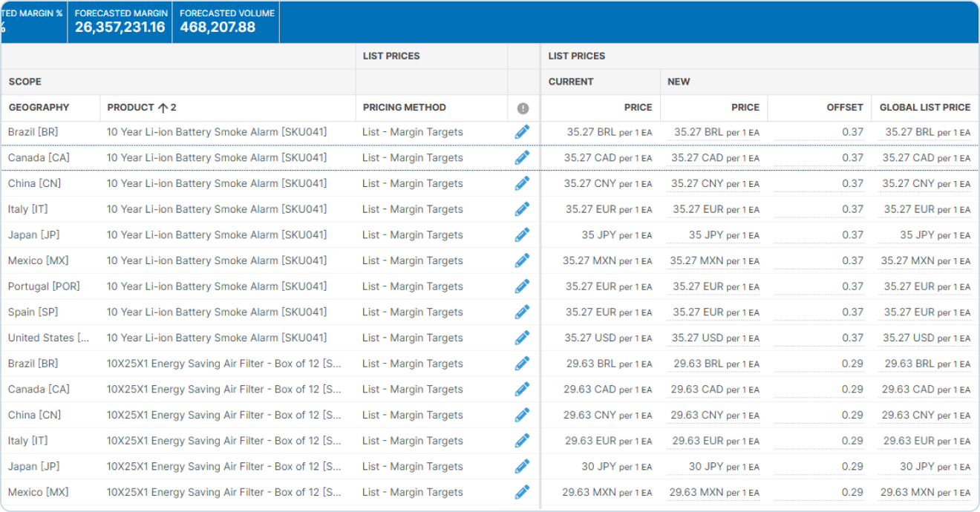This screenshot has height=512, width=980.
Task: Click the grey alert icon in the column header
Action: tap(523, 108)
